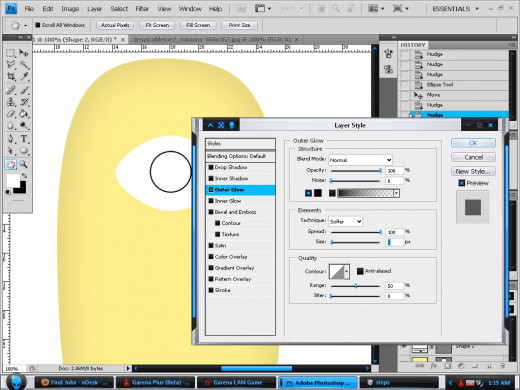
Task: Adjust the Range slider in Quality
Action: [356, 286]
